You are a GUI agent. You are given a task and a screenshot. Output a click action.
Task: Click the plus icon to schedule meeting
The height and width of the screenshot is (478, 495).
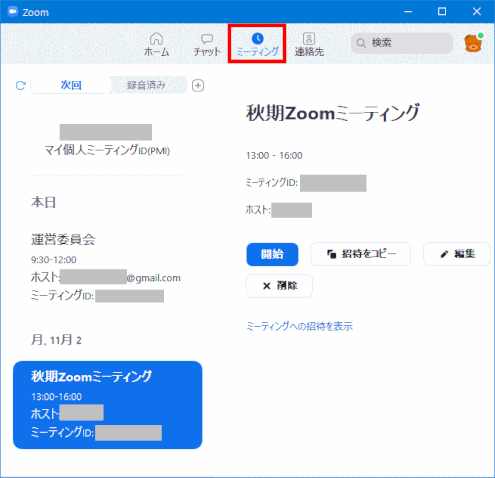pos(198,85)
